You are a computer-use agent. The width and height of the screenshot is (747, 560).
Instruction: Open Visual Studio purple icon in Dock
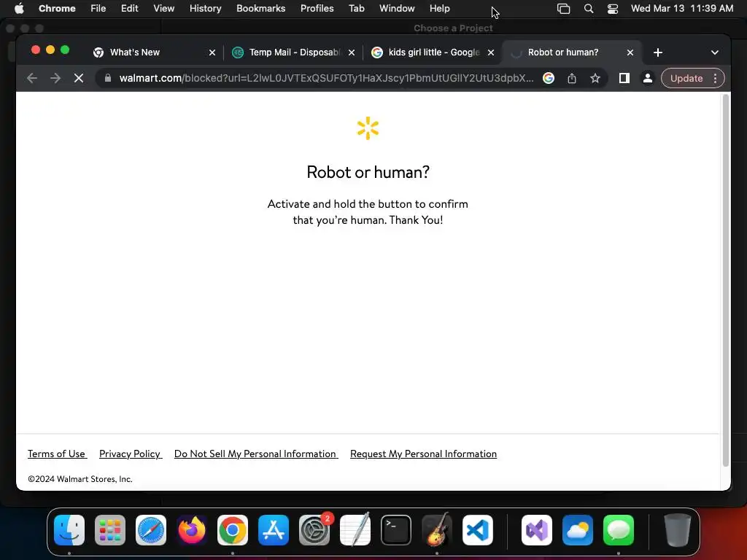[x=537, y=530]
